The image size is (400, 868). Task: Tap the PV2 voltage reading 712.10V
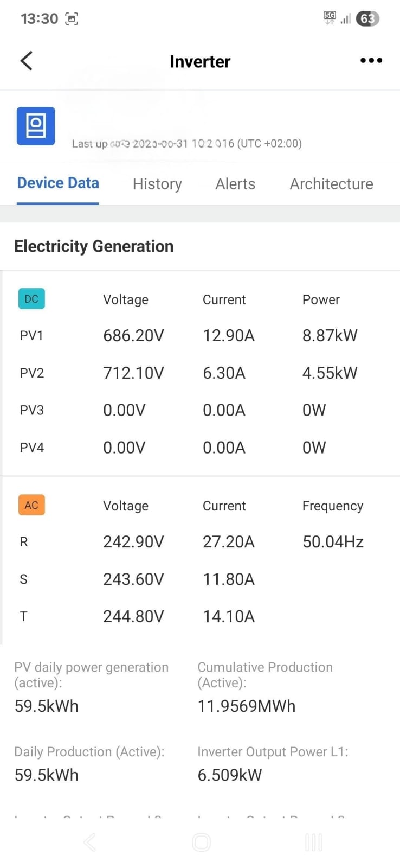click(133, 373)
